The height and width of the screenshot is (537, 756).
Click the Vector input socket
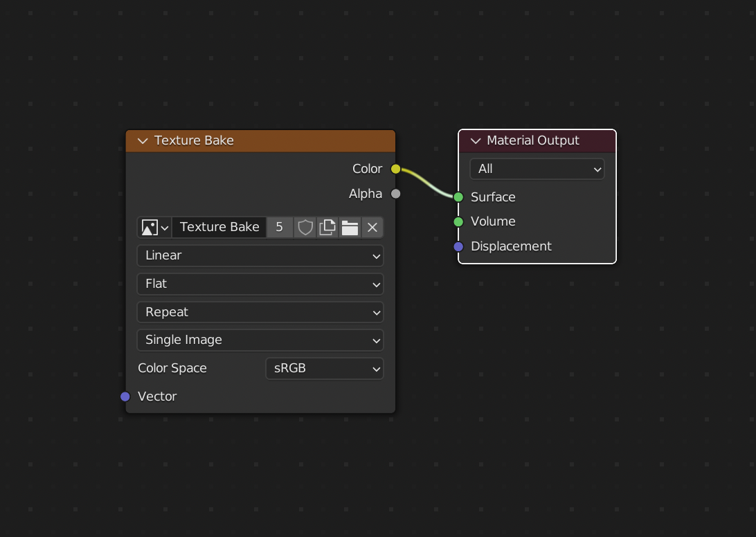coord(125,397)
